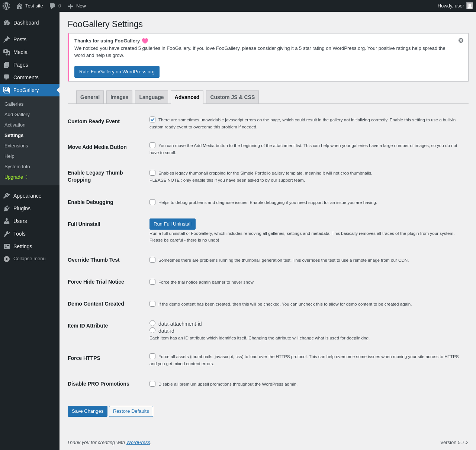Image resolution: width=476 pixels, height=450 pixels.
Task: Select the data-attachment-id radio option
Action: (152, 323)
